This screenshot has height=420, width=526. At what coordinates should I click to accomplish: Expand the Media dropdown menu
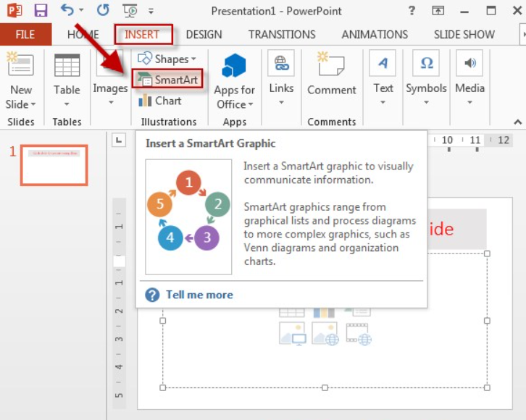(x=469, y=102)
